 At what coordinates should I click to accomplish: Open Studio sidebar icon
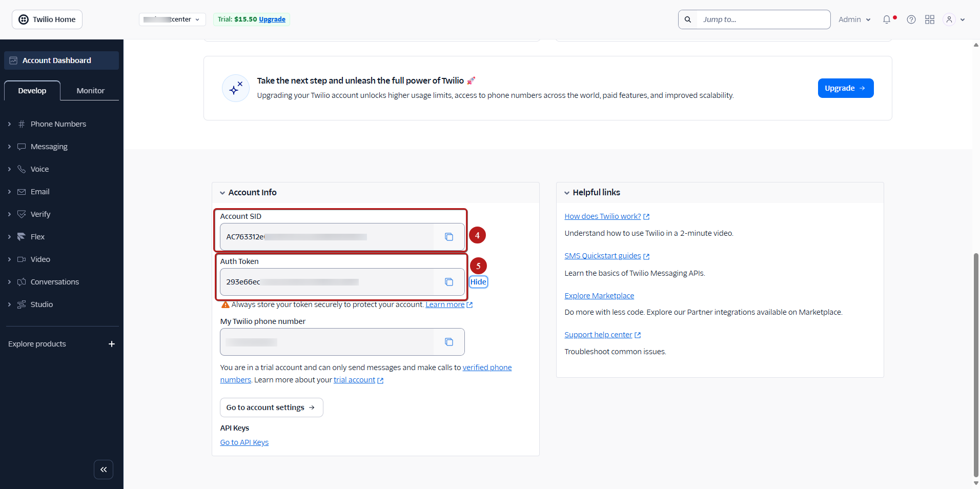22,304
